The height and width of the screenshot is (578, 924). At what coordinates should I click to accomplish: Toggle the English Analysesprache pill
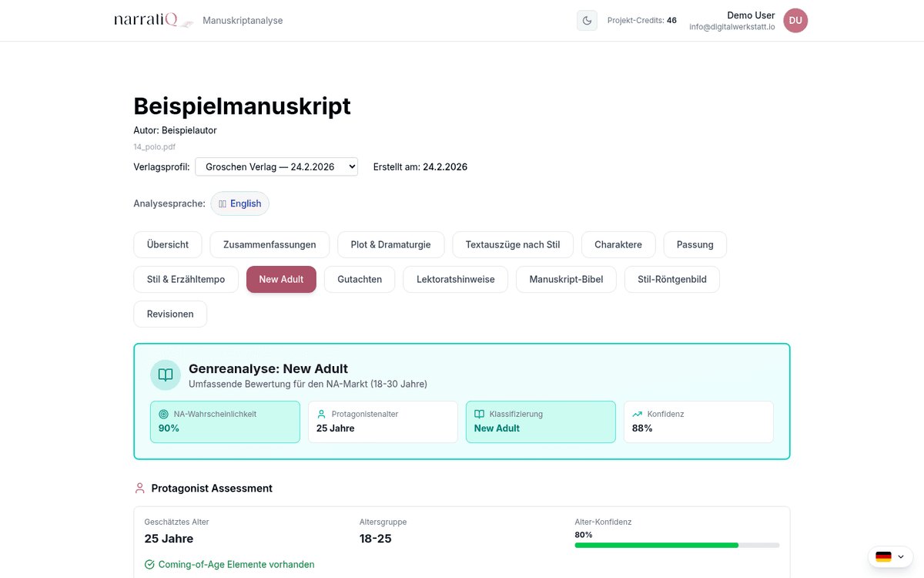click(239, 203)
